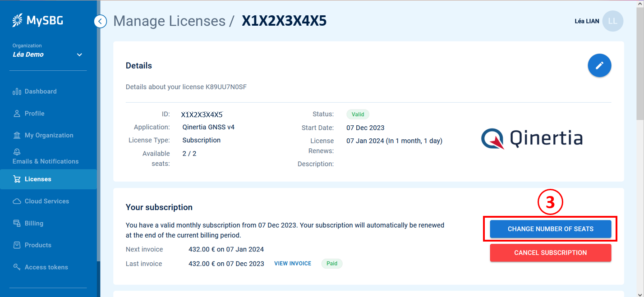Click the Profile person icon
This screenshot has width=644, height=297.
tap(17, 114)
